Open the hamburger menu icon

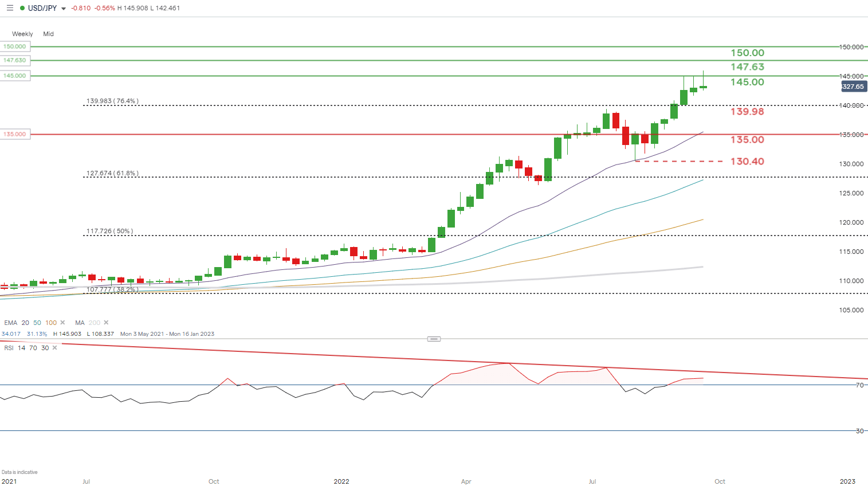tap(10, 8)
